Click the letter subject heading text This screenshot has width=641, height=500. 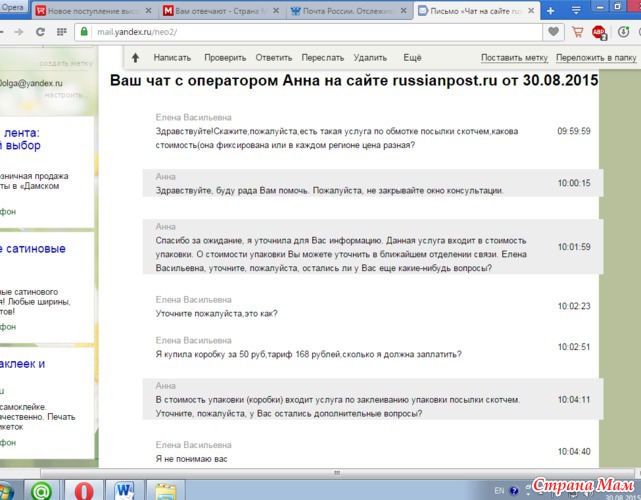[x=354, y=80]
